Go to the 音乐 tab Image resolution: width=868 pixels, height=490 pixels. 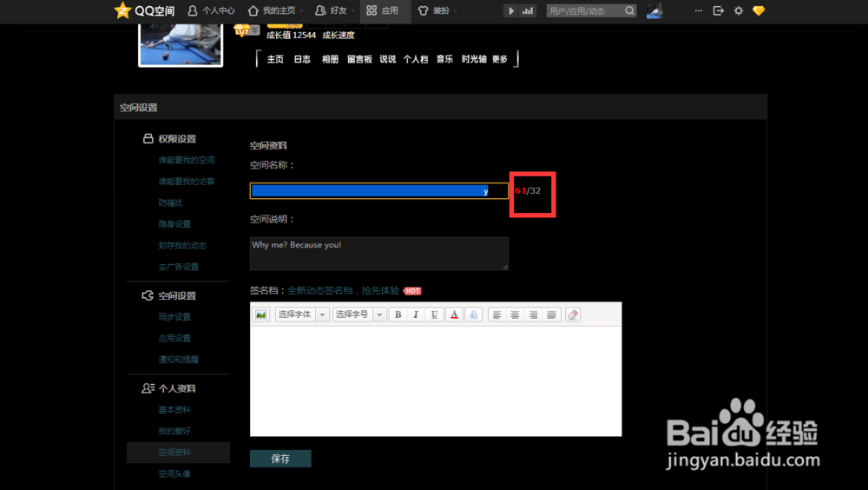[x=444, y=59]
